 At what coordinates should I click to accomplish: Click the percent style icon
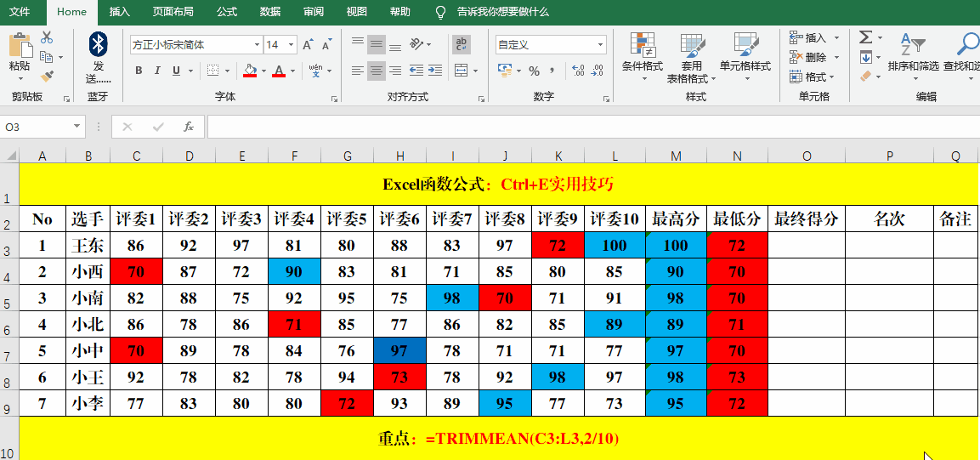click(534, 71)
